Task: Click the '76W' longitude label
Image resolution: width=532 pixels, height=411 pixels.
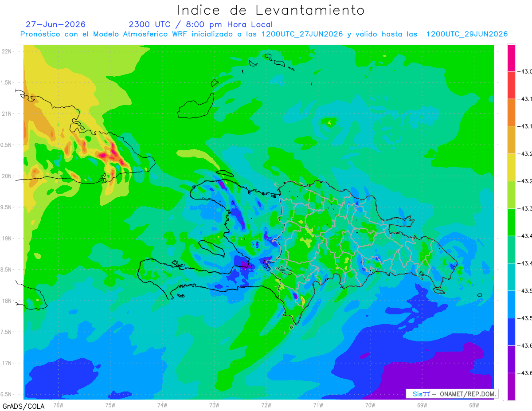Action: pyautogui.click(x=58, y=405)
